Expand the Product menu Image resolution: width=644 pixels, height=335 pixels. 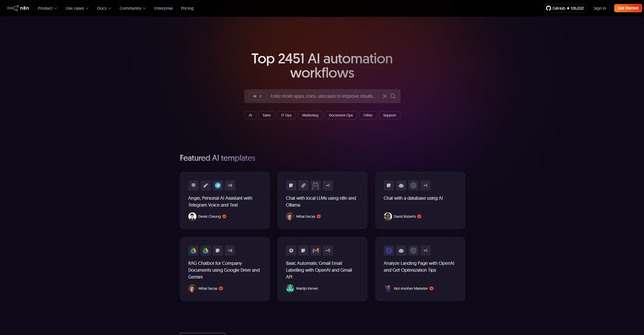click(48, 8)
